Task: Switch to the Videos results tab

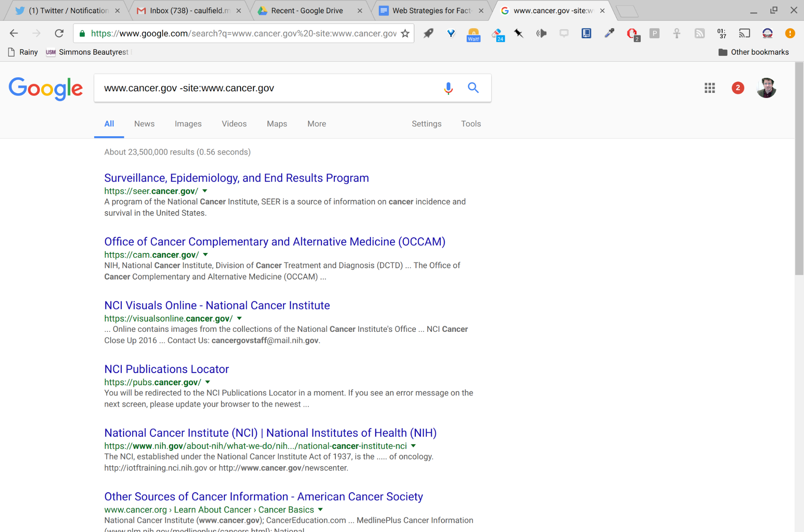Action: (234, 124)
